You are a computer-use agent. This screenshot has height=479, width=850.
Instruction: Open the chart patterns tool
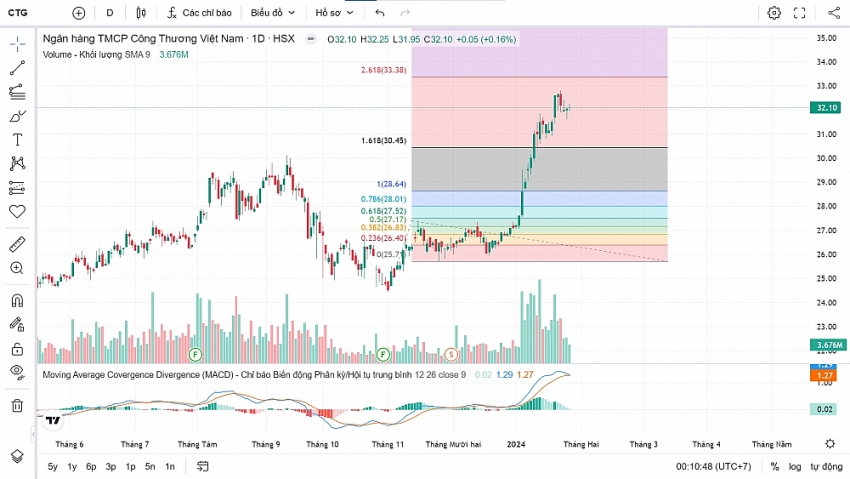coord(17,164)
